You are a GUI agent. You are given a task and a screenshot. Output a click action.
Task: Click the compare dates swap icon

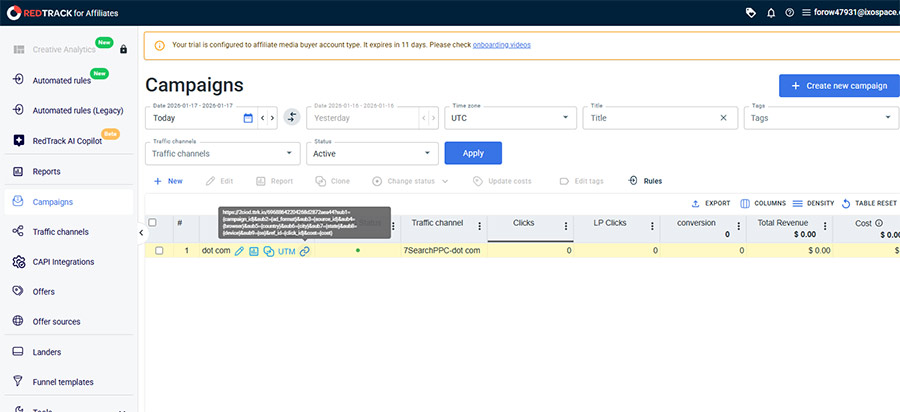pos(291,117)
